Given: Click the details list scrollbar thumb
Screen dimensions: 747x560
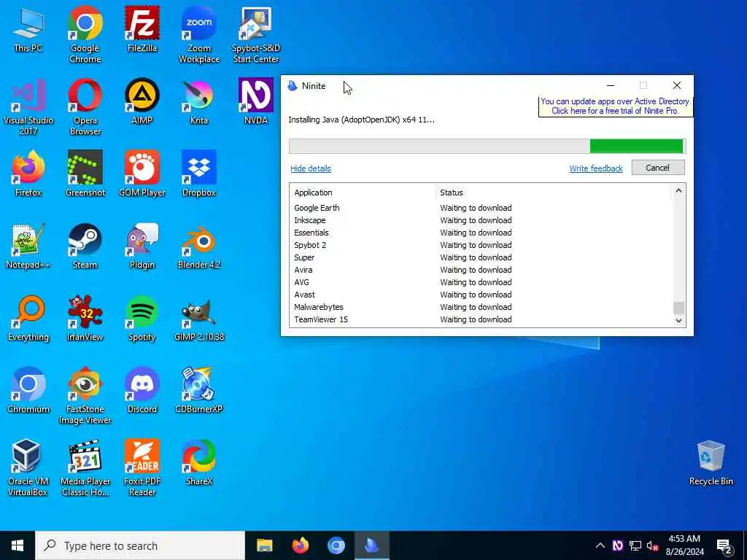Looking at the screenshot, I should click(678, 308).
